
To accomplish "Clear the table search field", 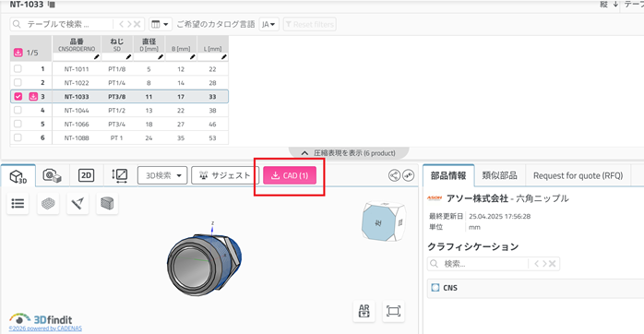I will [137, 24].
